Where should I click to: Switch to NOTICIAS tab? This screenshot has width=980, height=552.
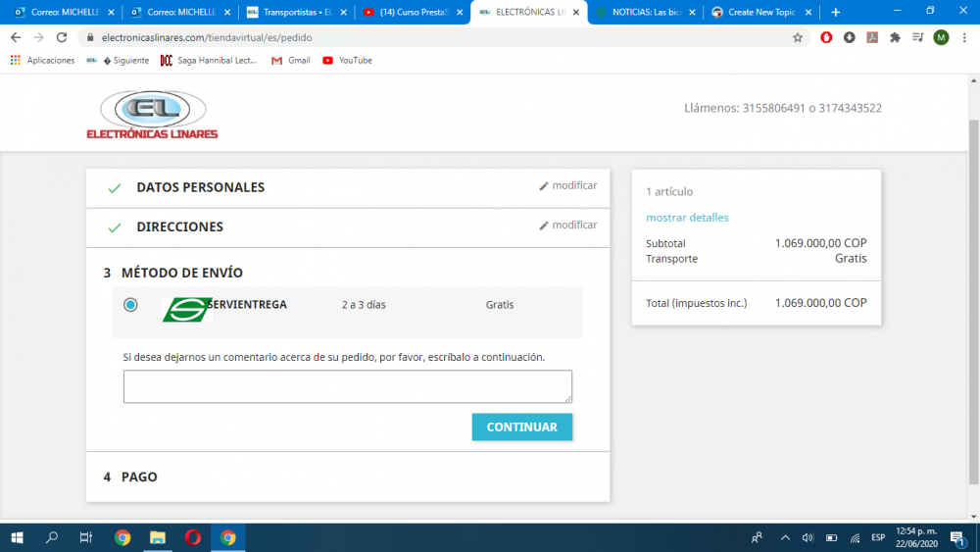click(x=645, y=13)
